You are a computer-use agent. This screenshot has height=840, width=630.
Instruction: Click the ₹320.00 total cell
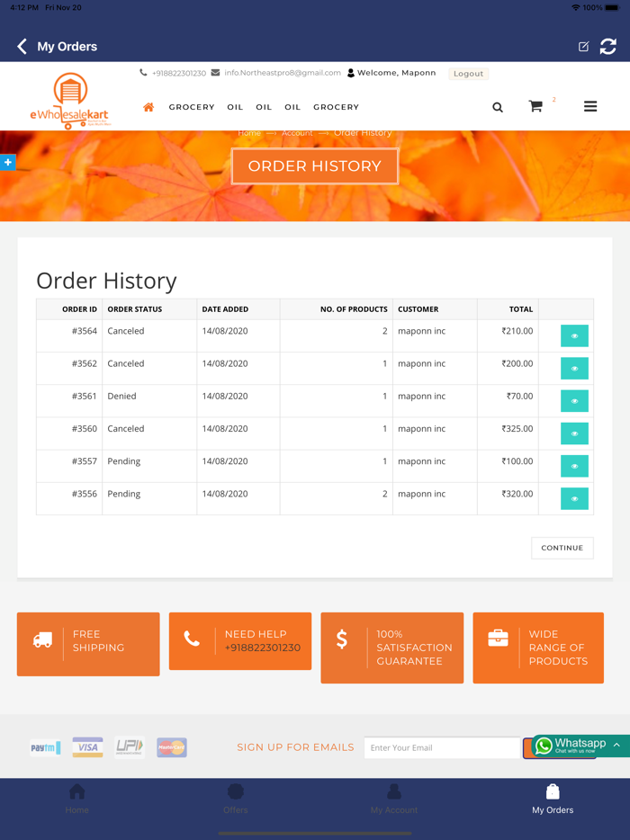point(508,499)
